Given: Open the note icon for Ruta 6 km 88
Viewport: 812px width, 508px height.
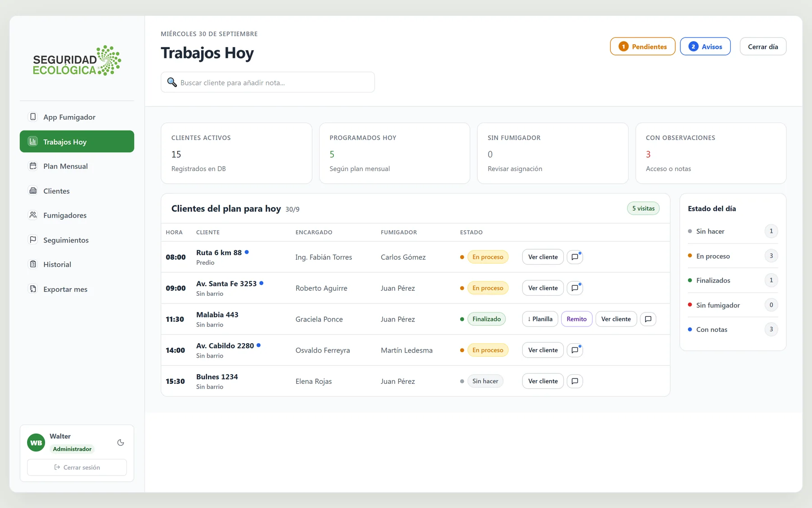Looking at the screenshot, I should (575, 257).
